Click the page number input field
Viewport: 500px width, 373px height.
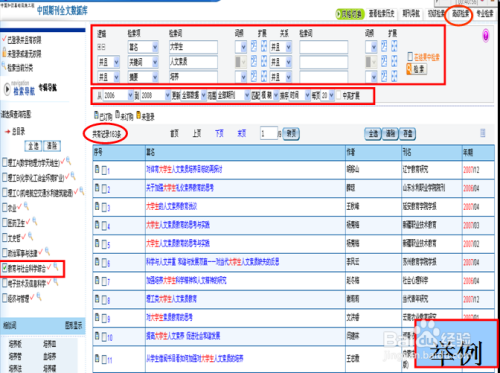click(269, 134)
